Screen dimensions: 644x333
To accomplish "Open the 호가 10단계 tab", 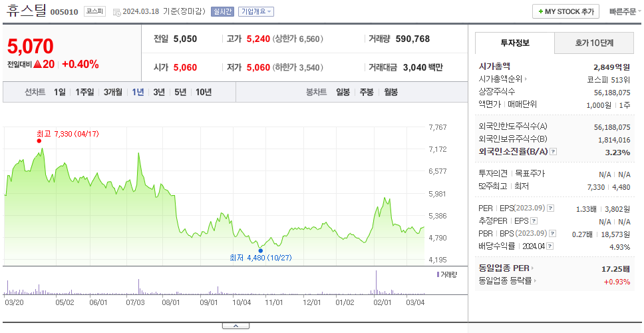I will (594, 43).
